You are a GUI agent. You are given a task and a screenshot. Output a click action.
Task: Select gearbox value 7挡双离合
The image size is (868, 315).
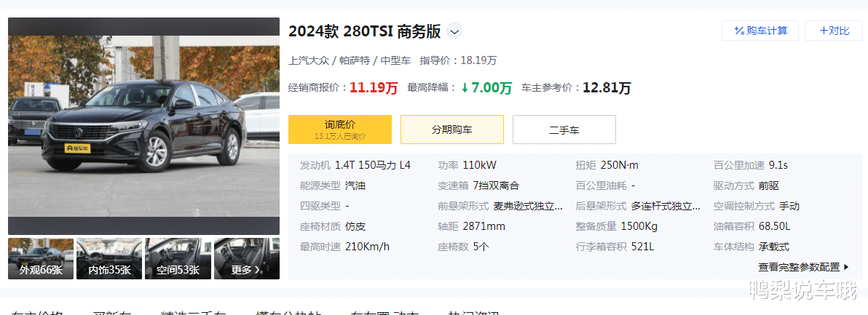click(x=496, y=186)
